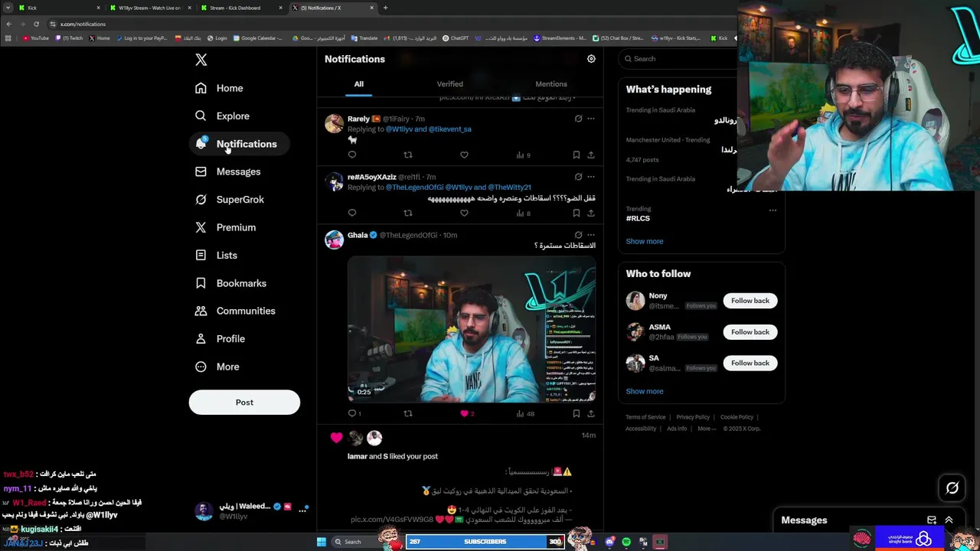Unlike Ghala's video post
Viewport: 980px width, 551px height.
pyautogui.click(x=466, y=413)
